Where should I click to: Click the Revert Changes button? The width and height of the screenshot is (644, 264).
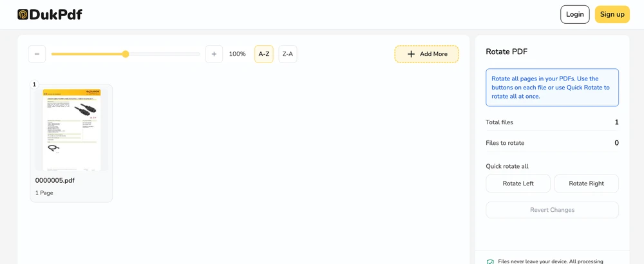(553, 210)
